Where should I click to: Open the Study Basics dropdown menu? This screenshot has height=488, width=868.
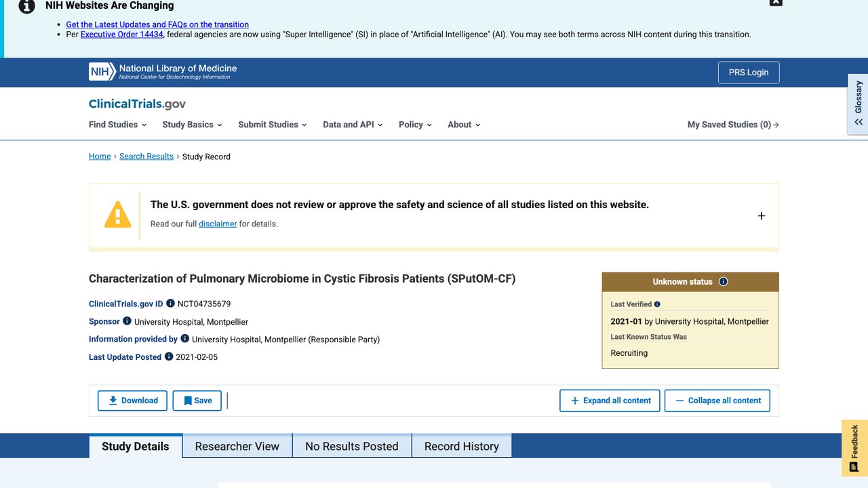click(193, 125)
